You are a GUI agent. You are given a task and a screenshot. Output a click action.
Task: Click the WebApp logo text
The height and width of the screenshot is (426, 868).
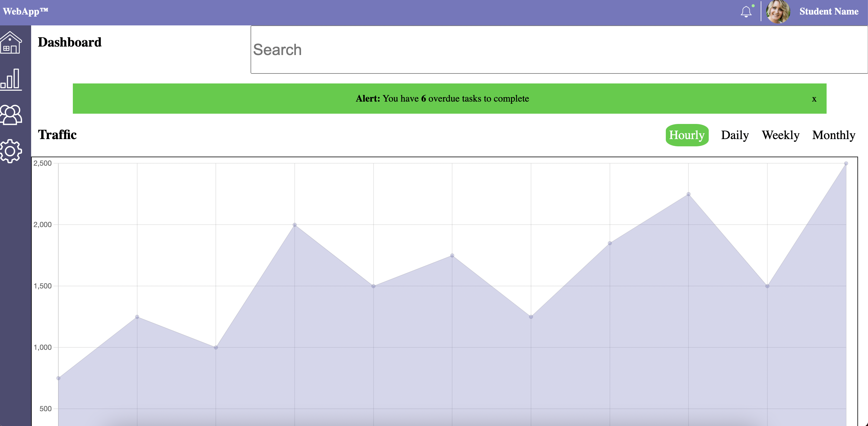26,11
